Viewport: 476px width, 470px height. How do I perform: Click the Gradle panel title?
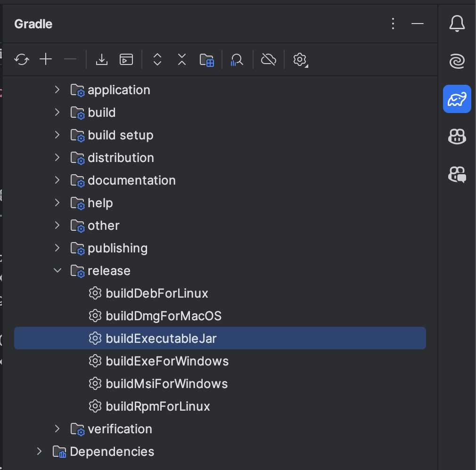[33, 24]
